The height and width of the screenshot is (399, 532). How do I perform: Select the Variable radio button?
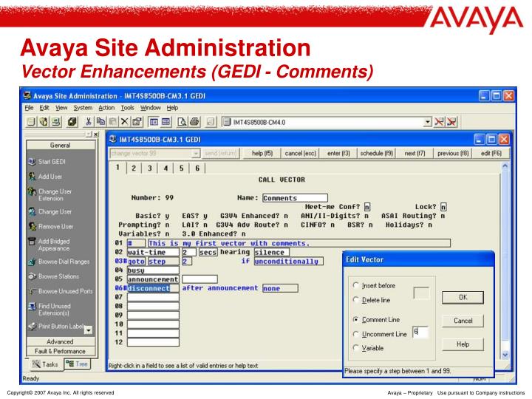(x=355, y=348)
